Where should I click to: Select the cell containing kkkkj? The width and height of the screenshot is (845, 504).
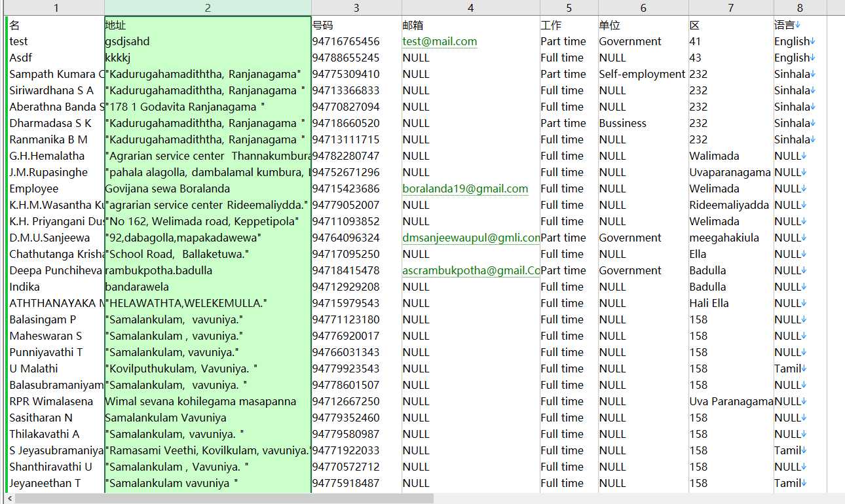pyautogui.click(x=208, y=58)
